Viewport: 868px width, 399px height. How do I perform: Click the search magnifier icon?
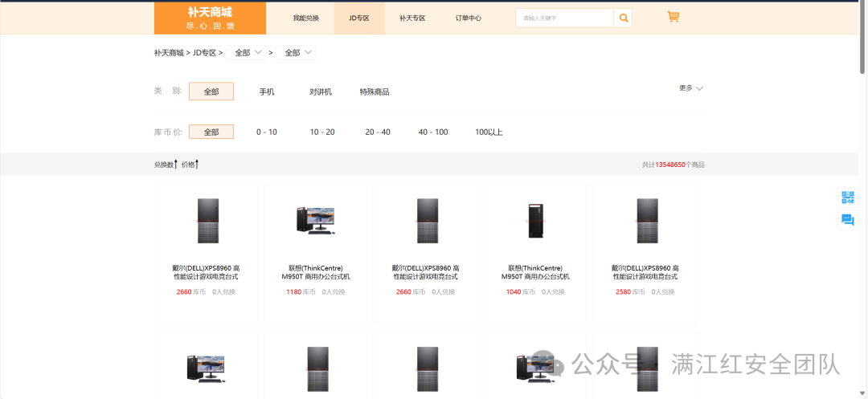click(x=624, y=18)
